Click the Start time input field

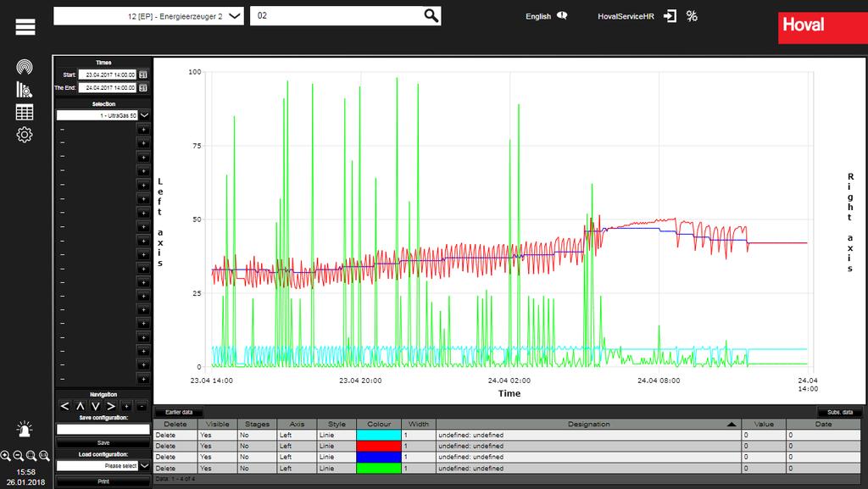pos(108,75)
